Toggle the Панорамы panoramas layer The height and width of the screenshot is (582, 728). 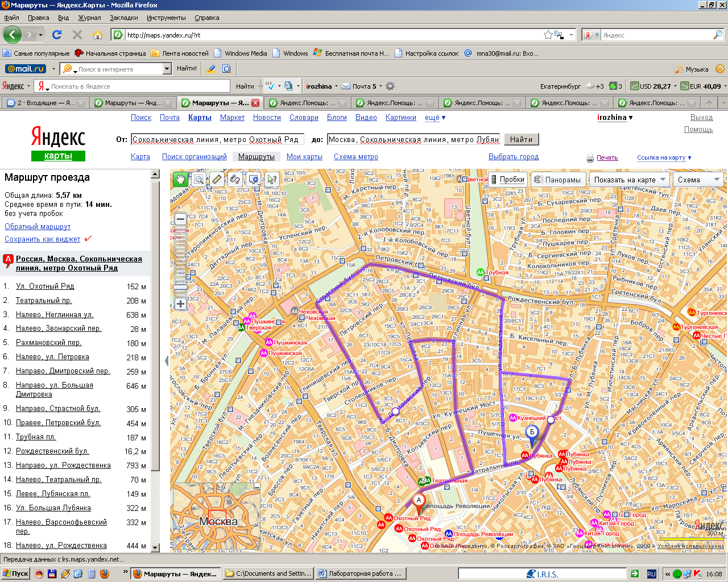pos(557,180)
